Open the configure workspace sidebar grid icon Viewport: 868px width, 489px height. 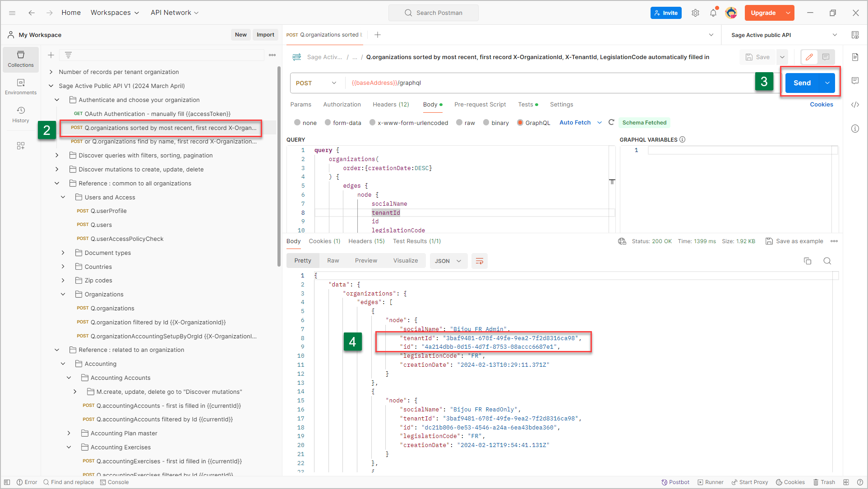pos(21,146)
